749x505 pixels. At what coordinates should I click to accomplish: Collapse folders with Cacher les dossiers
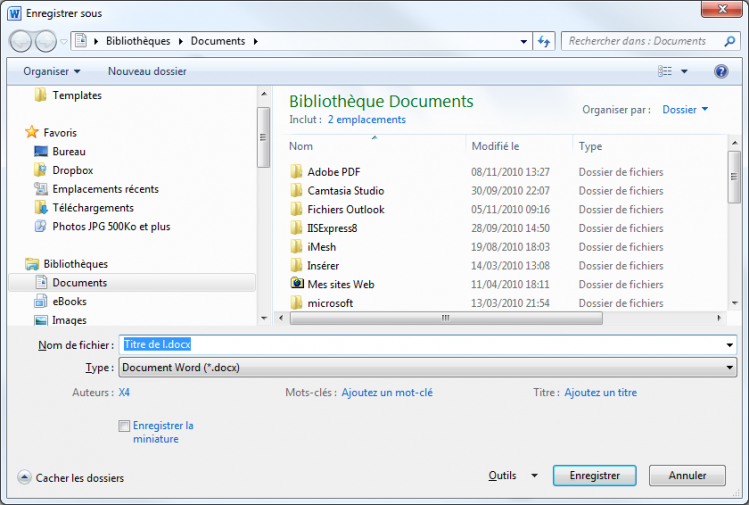[x=71, y=478]
